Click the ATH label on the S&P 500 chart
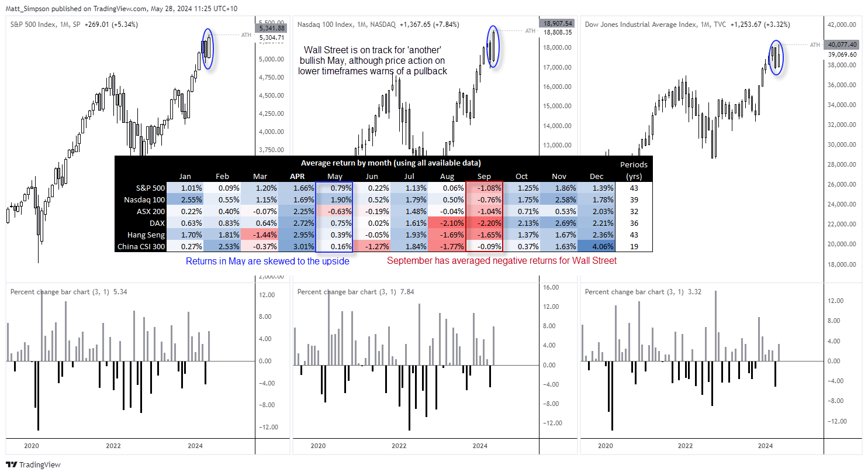This screenshot has height=475, width=868. [x=246, y=35]
